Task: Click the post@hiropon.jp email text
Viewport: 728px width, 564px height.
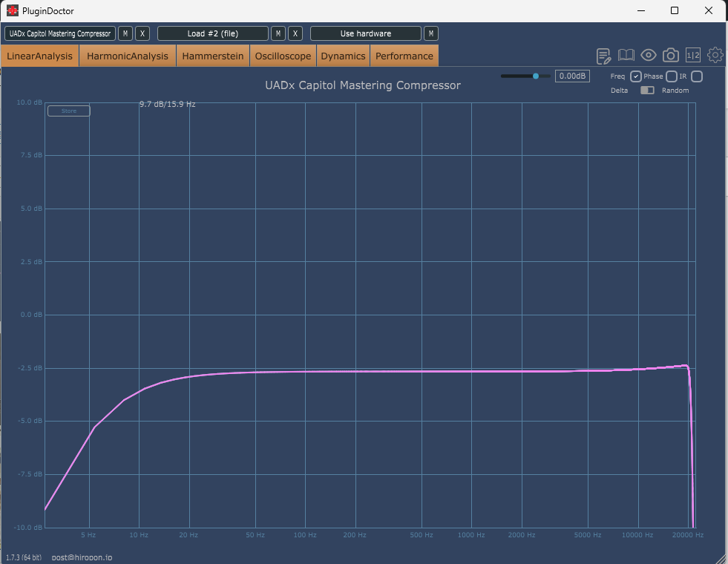Action: click(x=82, y=557)
